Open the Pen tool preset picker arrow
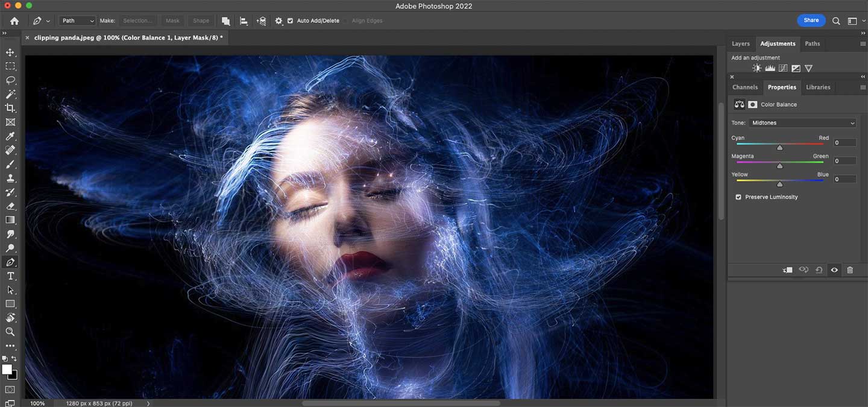The image size is (868, 407). [48, 21]
